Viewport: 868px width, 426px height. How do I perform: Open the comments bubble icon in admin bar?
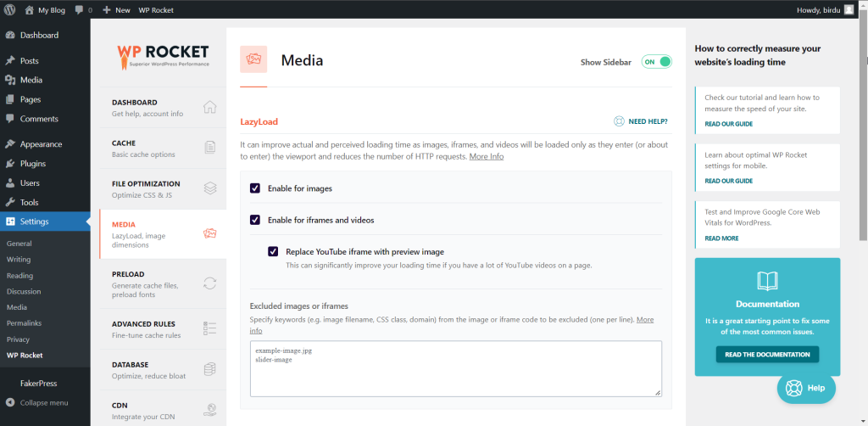(x=79, y=10)
